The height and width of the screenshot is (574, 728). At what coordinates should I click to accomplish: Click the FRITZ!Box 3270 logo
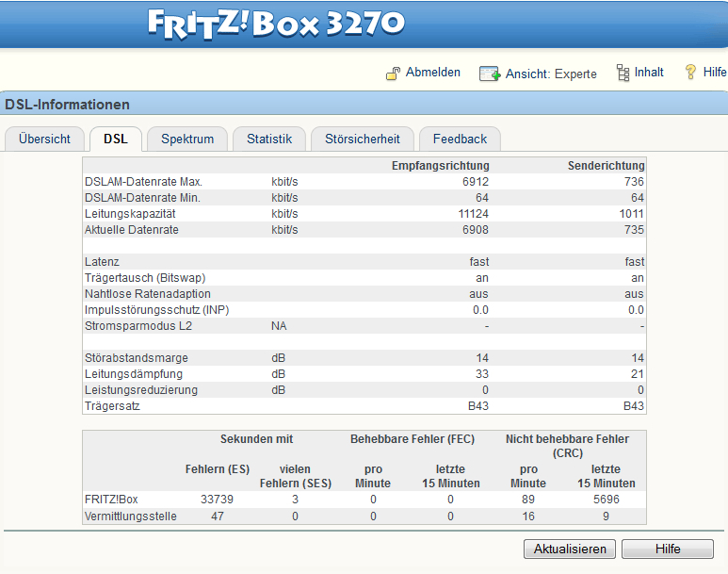276,24
